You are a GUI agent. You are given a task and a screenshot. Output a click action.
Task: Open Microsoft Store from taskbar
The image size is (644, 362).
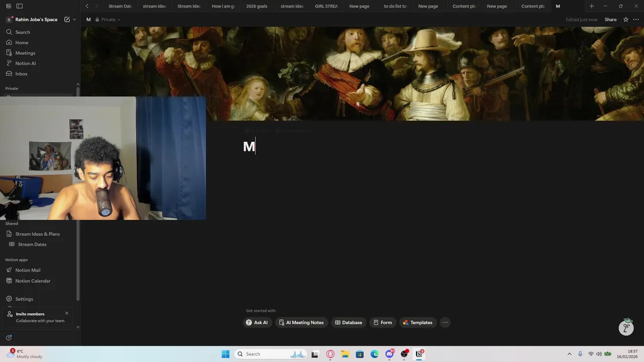(360, 354)
